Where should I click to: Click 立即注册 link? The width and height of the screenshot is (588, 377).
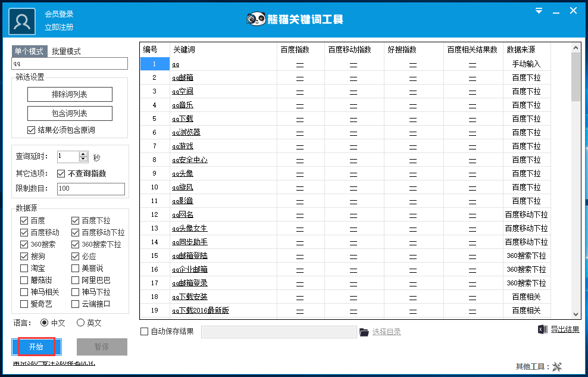tap(59, 27)
